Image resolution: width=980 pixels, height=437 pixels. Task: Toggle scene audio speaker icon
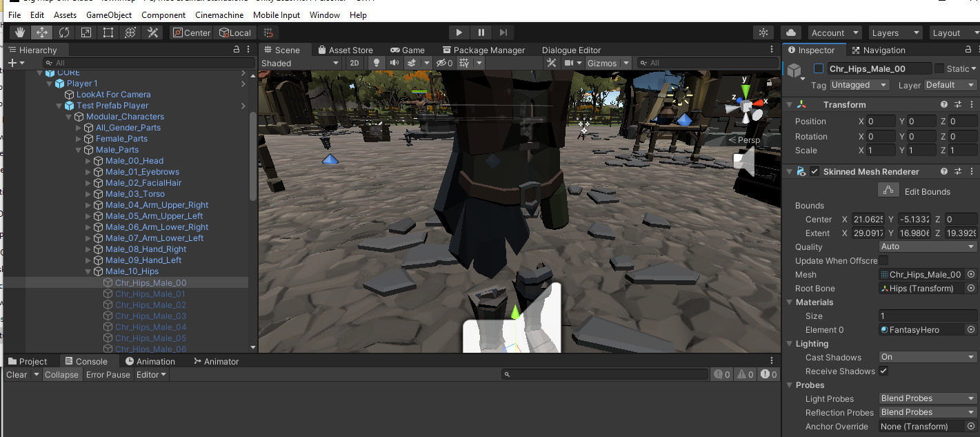click(x=394, y=63)
